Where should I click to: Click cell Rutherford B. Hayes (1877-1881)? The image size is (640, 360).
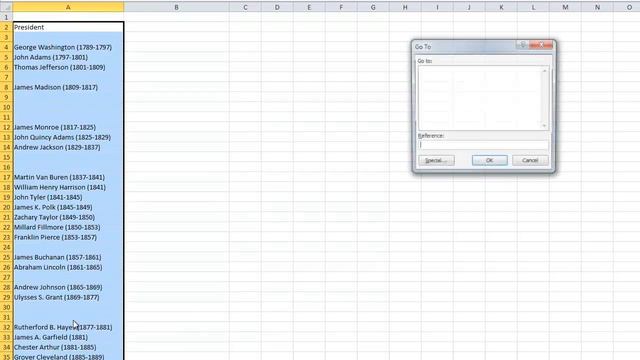pyautogui.click(x=68, y=327)
